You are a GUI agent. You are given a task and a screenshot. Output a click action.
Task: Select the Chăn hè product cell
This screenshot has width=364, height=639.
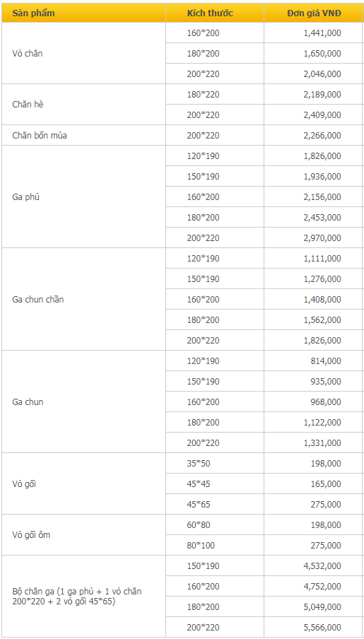point(84,105)
